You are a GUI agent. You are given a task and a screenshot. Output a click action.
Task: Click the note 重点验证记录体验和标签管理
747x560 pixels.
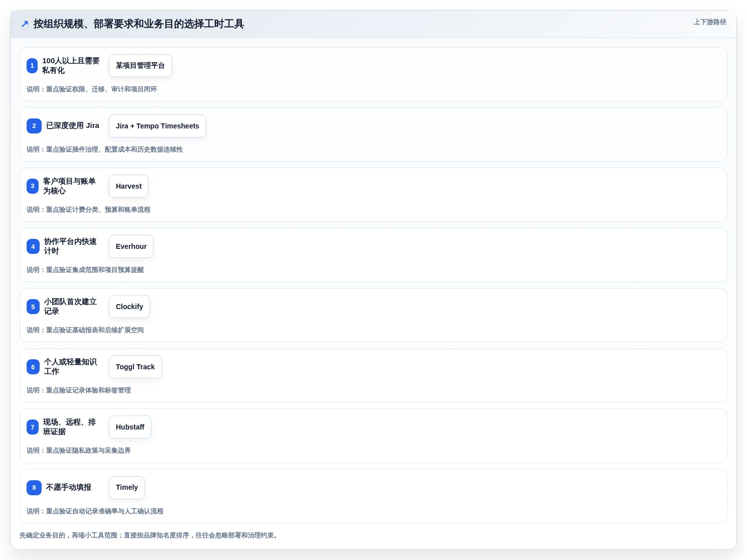tap(88, 390)
